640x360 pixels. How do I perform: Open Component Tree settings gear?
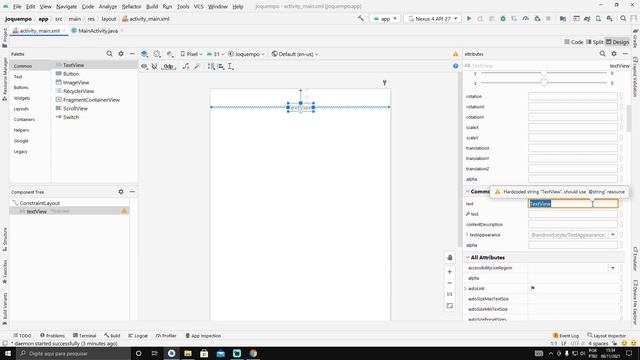click(x=121, y=191)
